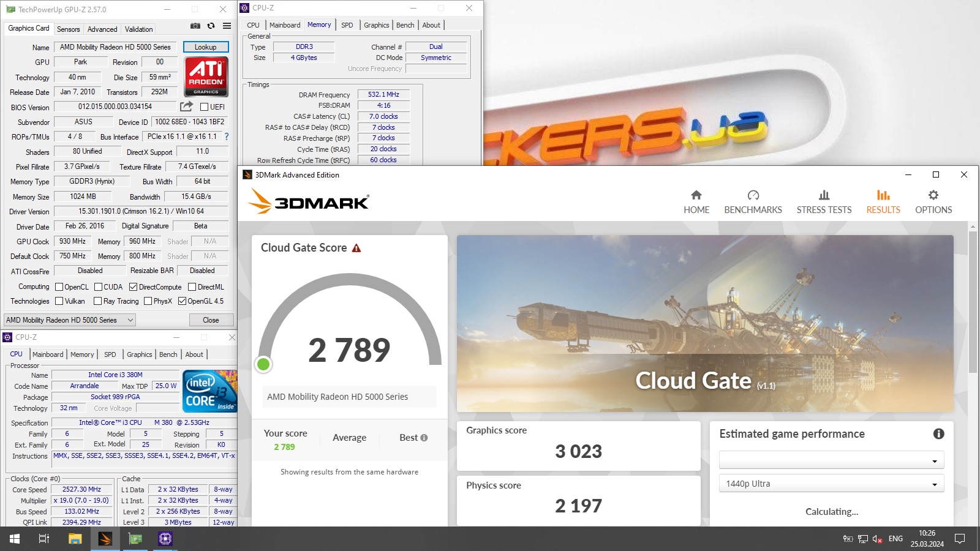Screen dimensions: 980x551
Task: Toggle CUDA checkbox
Action: tap(98, 287)
